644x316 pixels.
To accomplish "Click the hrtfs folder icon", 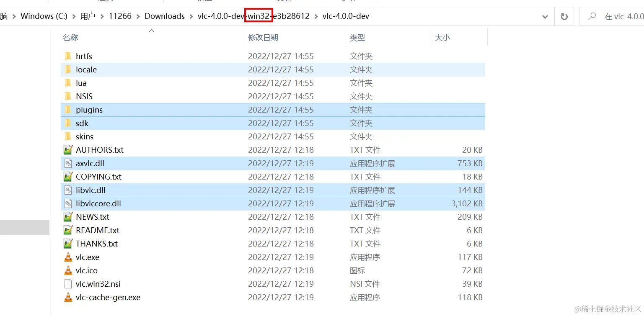I will tap(68, 56).
